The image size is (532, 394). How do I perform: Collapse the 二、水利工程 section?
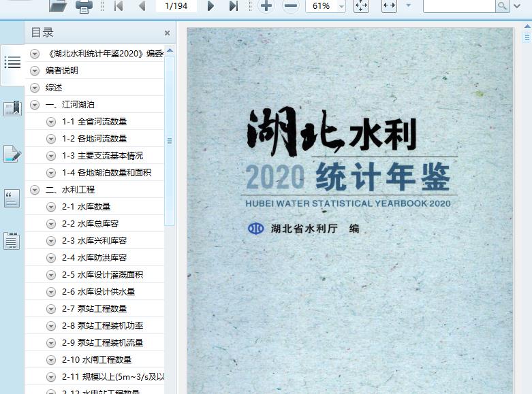click(35, 190)
